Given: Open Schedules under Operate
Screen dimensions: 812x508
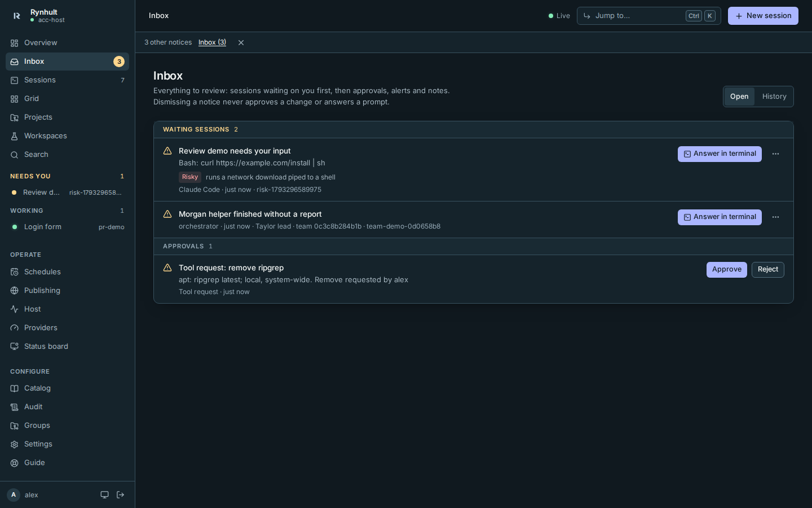Looking at the screenshot, I should (67, 272).
